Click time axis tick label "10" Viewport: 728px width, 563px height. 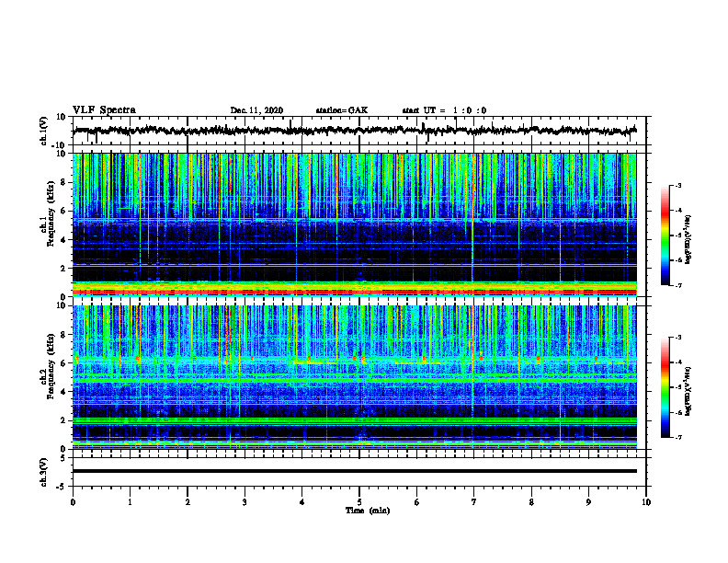[646, 502]
